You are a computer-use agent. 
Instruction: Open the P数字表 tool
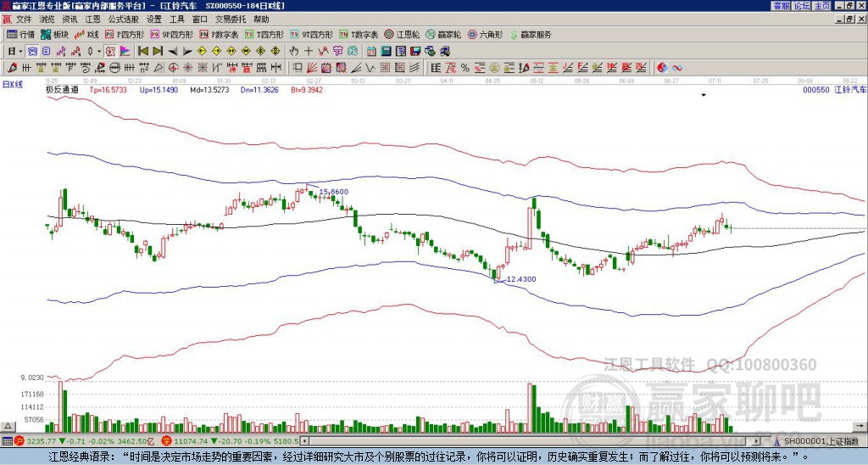pos(219,34)
